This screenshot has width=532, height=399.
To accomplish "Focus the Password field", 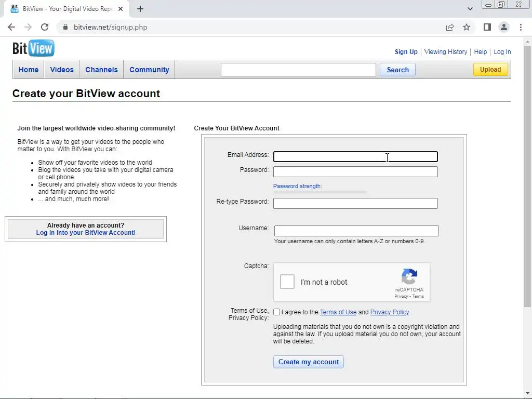I will 355,171.
